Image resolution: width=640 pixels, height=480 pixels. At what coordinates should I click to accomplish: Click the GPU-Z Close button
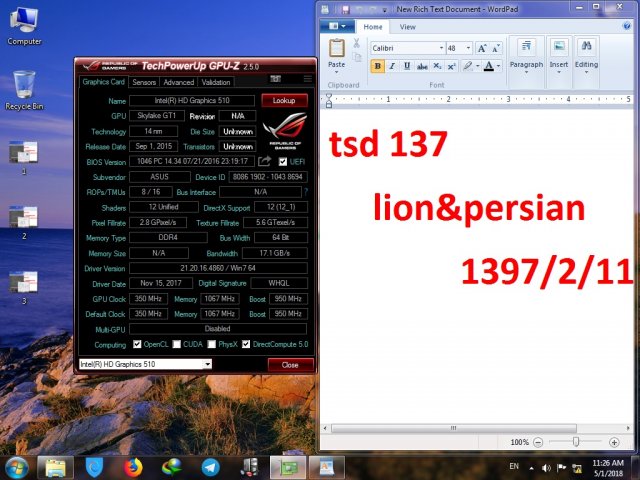click(289, 365)
